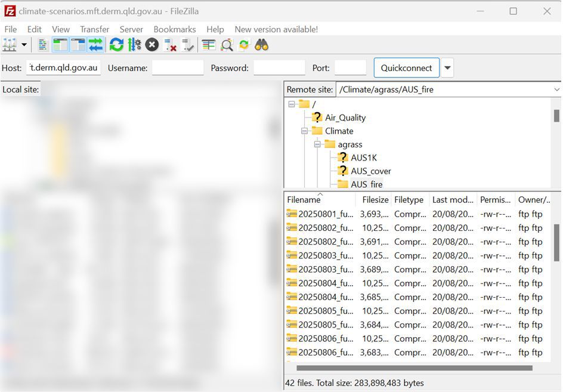The width and height of the screenshot is (563, 392).
Task: Click New version available! link
Action: coord(276,29)
